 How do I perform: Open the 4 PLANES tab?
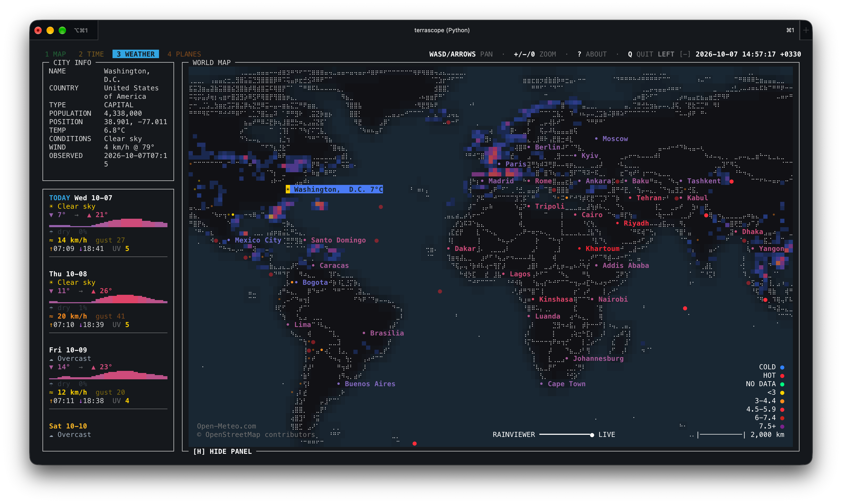pyautogui.click(x=184, y=54)
